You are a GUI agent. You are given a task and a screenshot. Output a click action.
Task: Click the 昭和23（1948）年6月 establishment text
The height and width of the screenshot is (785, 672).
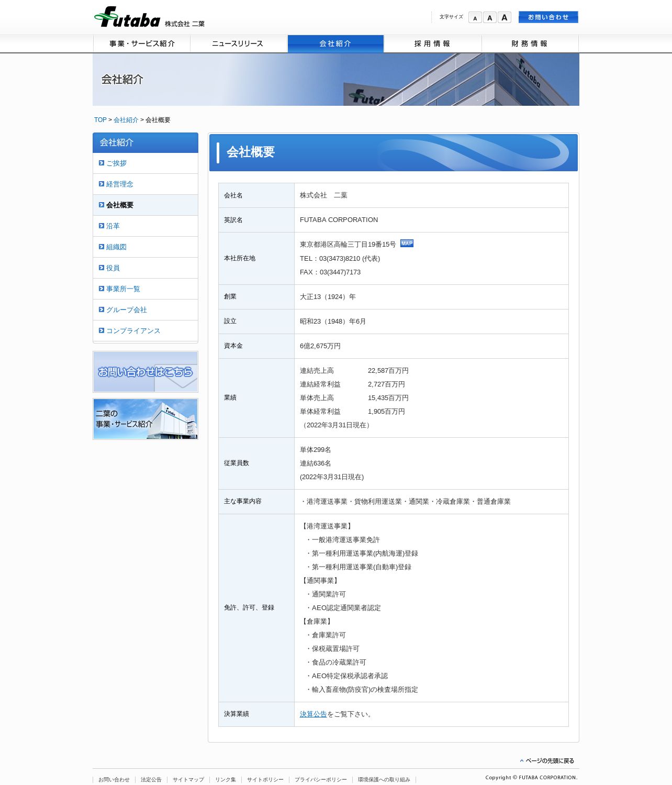coord(333,322)
